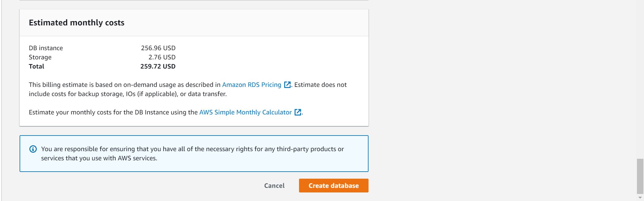Image resolution: width=644 pixels, height=201 pixels.
Task: Click the vertical scrollbar thumb
Action: 640,176
